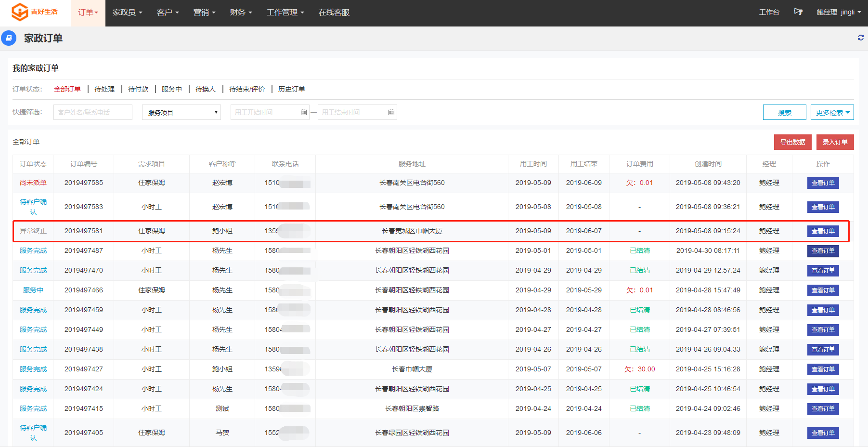Switch to the 待付款 tab
Screen dimensions: 868x447
[138, 89]
